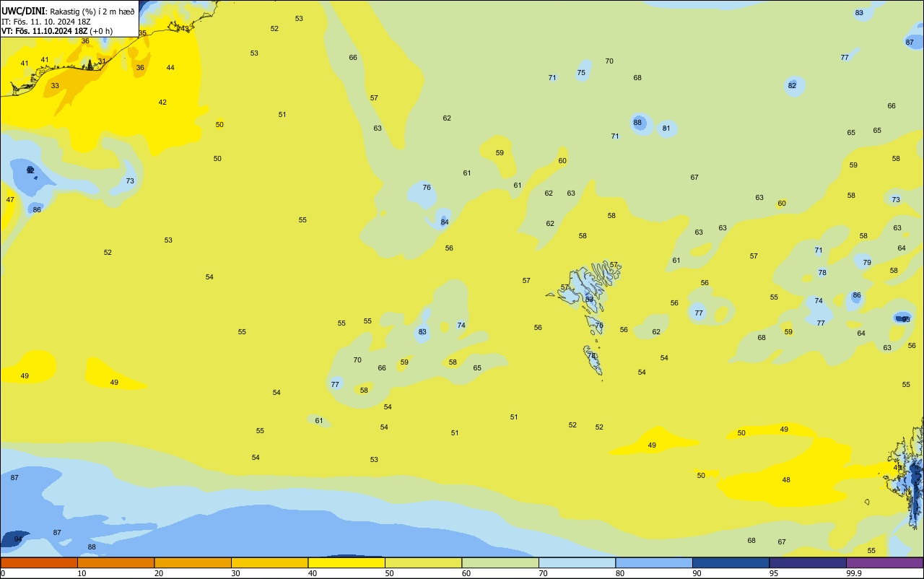The width and height of the screenshot is (924, 579).
Task: Click the legend tick label '99.9'
Action: (854, 573)
